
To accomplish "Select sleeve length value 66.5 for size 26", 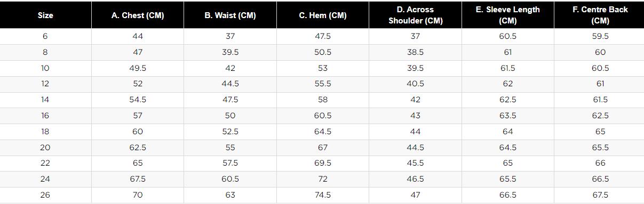I will pyautogui.click(x=508, y=195).
